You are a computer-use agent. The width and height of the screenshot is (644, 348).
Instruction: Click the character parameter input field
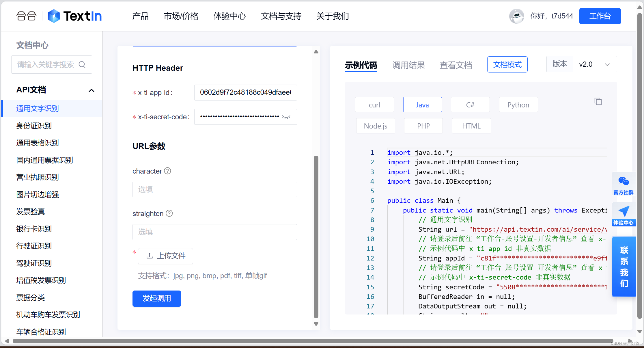pos(214,189)
